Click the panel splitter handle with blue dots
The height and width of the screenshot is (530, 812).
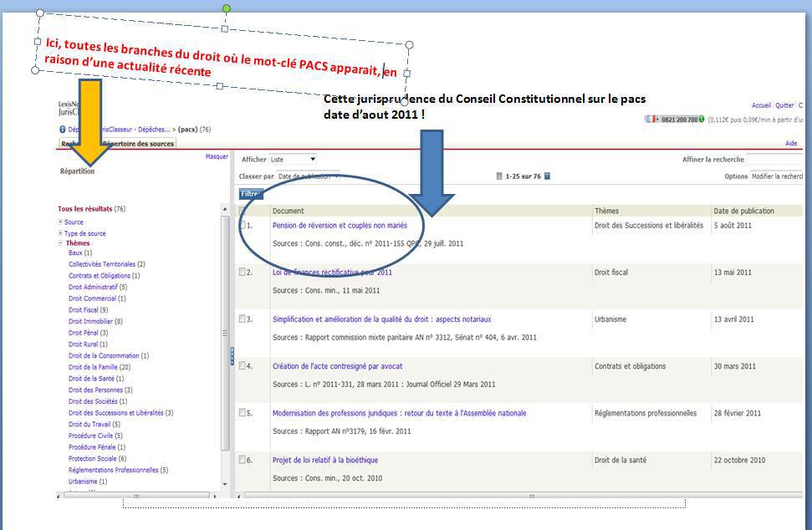232,355
